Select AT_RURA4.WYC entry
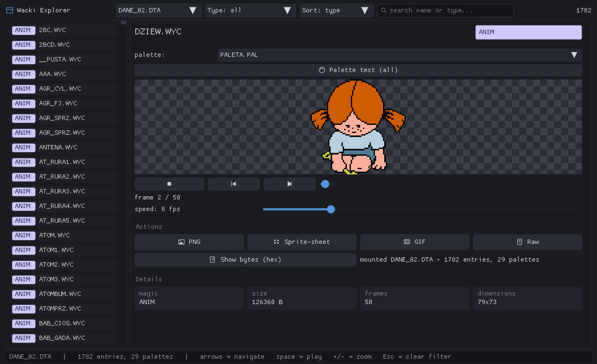Viewport: 597px width, 364px height. point(63,206)
